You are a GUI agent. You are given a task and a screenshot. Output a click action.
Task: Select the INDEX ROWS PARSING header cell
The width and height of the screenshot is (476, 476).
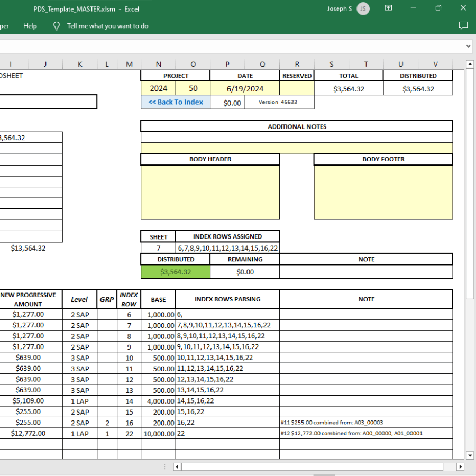(x=227, y=299)
